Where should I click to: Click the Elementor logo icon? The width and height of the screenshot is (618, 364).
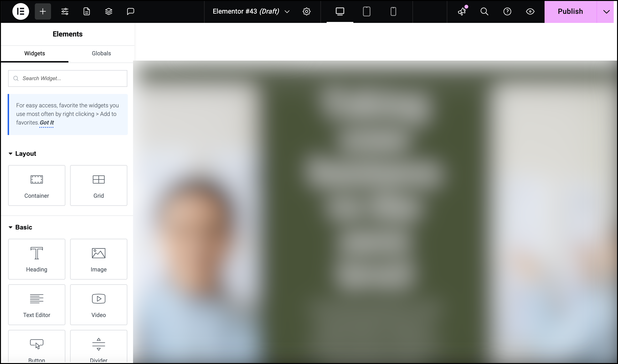point(21,11)
